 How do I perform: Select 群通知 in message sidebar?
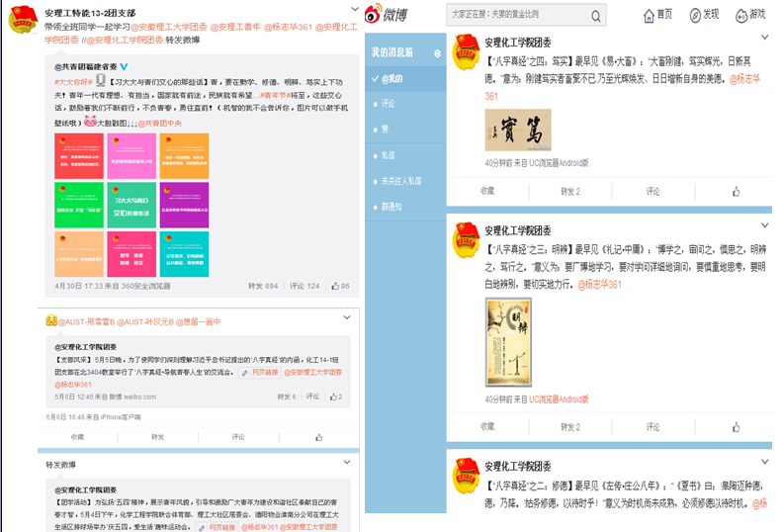[391, 207]
